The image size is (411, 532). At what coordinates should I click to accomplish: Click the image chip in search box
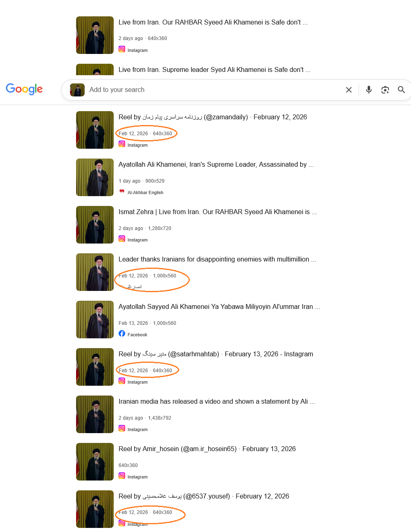tap(77, 90)
